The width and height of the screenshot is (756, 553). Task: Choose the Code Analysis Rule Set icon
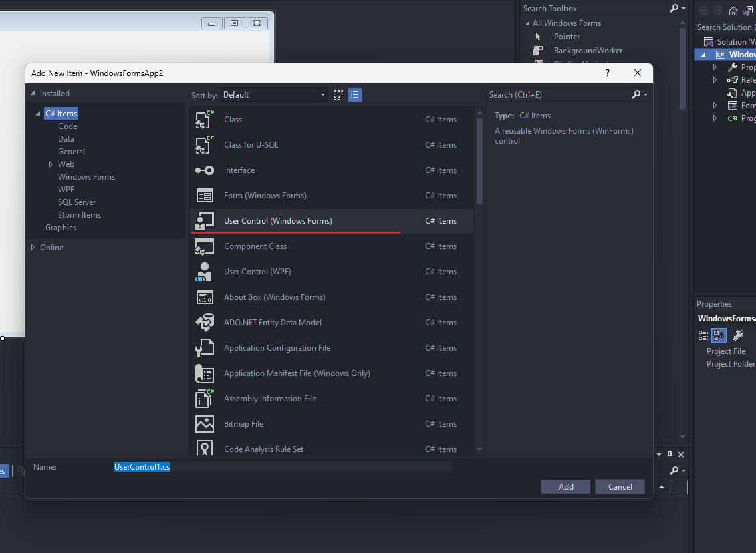point(205,448)
